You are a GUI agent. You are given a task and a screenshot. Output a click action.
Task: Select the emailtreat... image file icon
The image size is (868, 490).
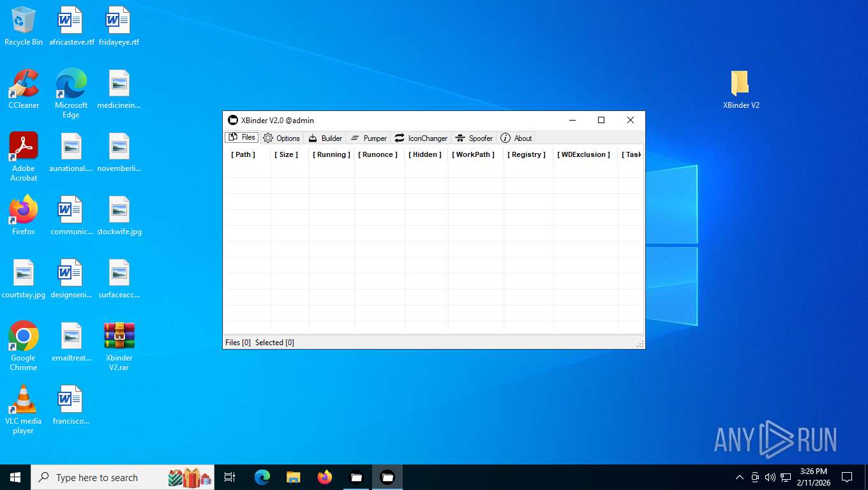71,342
